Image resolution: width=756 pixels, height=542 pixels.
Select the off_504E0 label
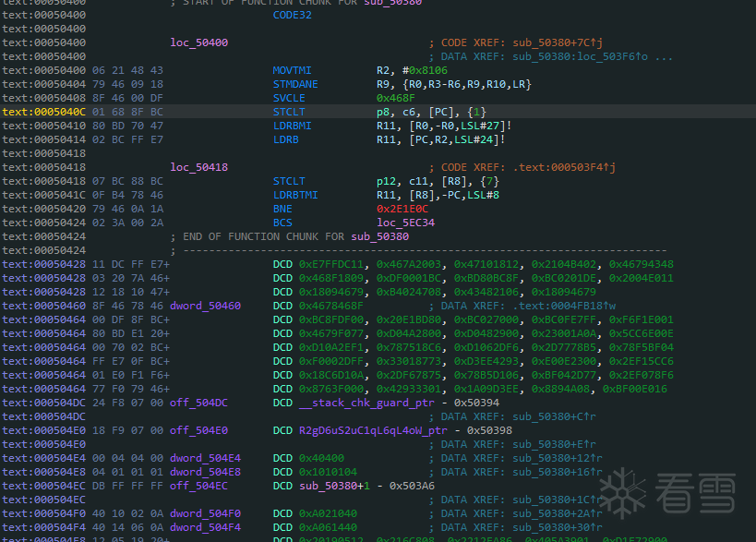(x=198, y=430)
